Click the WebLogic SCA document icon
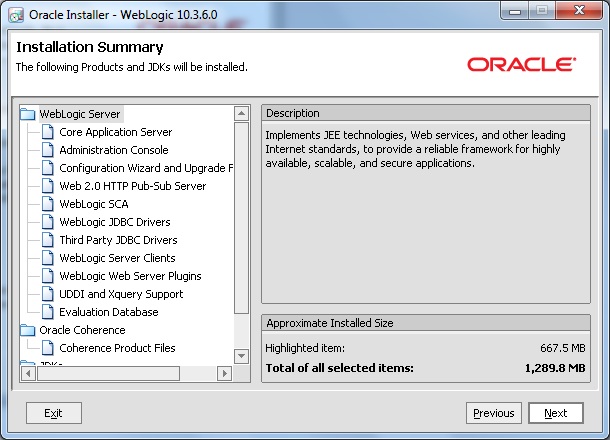 coord(47,204)
